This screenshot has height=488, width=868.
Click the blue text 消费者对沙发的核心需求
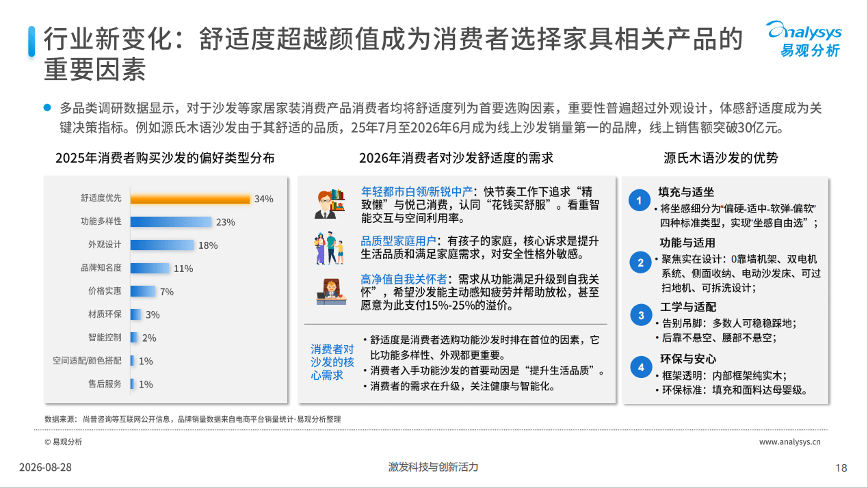pos(332,362)
